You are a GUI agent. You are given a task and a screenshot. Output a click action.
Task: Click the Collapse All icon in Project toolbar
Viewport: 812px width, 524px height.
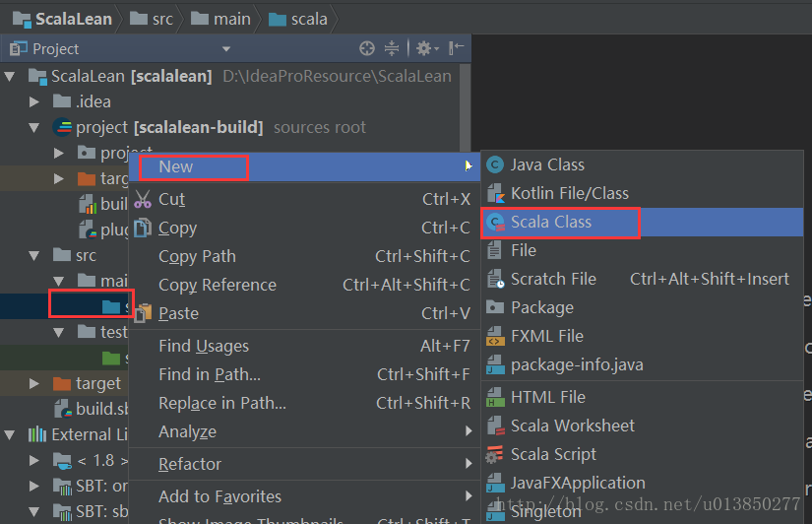point(392,48)
